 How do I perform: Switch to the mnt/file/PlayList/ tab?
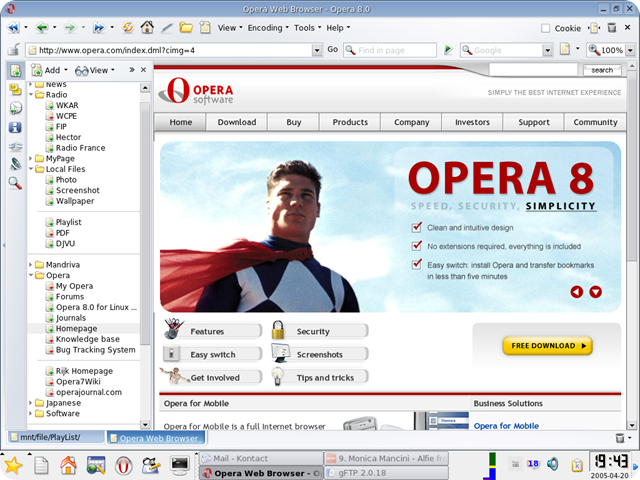click(56, 437)
